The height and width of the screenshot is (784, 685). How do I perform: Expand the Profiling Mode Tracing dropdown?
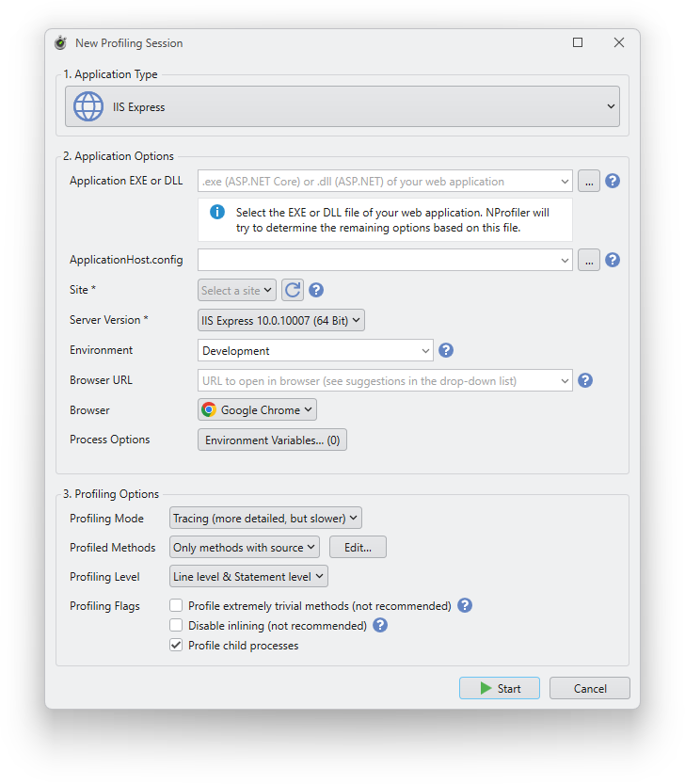[265, 518]
